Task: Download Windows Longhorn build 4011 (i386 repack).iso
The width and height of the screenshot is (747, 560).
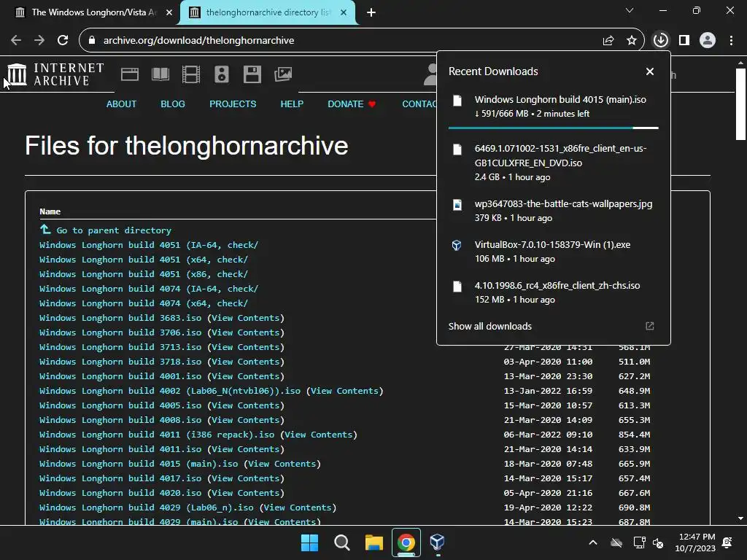Action: tap(157, 435)
